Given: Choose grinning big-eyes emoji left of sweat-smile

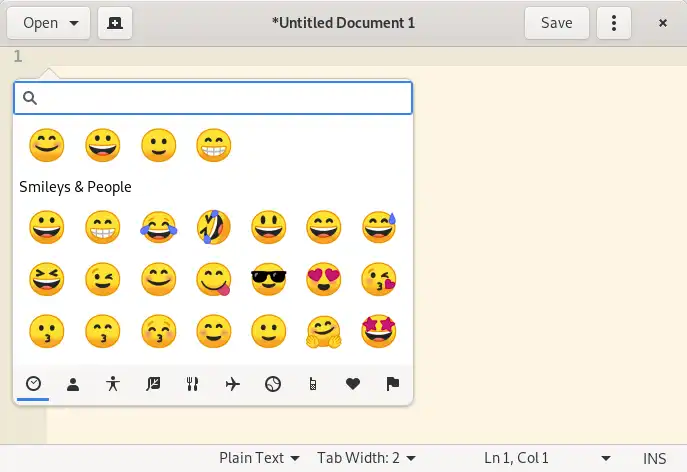Looking at the screenshot, I should [x=269, y=227].
